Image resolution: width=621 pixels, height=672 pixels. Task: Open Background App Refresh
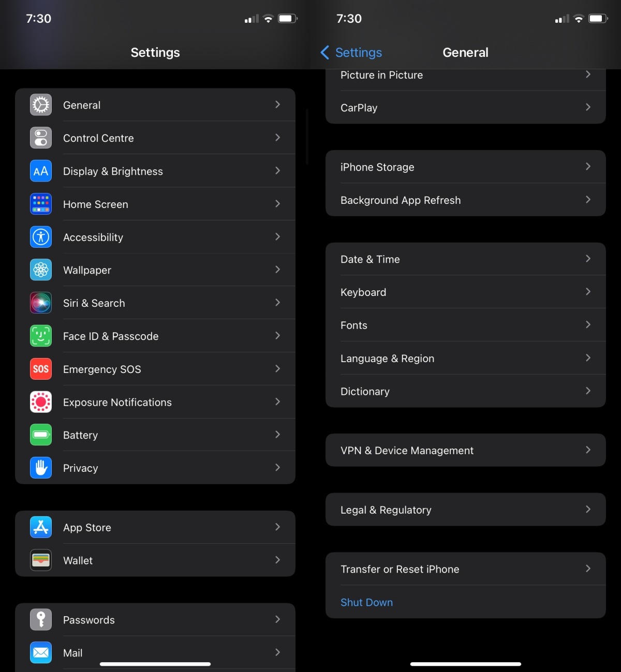click(466, 200)
